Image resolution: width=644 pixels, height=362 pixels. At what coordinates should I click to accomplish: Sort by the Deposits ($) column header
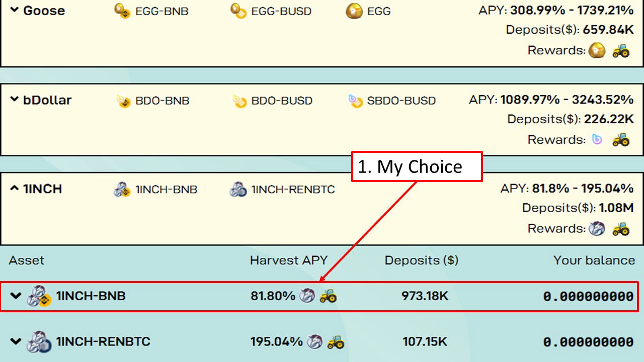pos(422,260)
